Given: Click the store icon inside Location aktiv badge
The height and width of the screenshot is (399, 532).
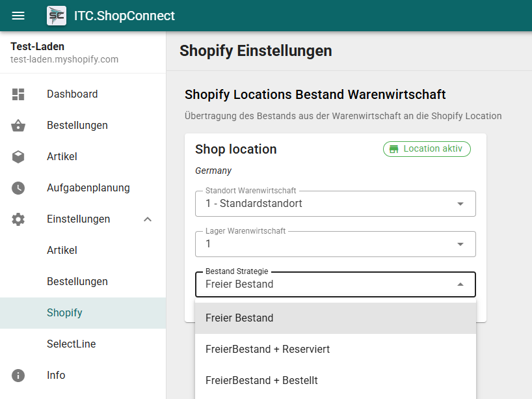Looking at the screenshot, I should (395, 149).
